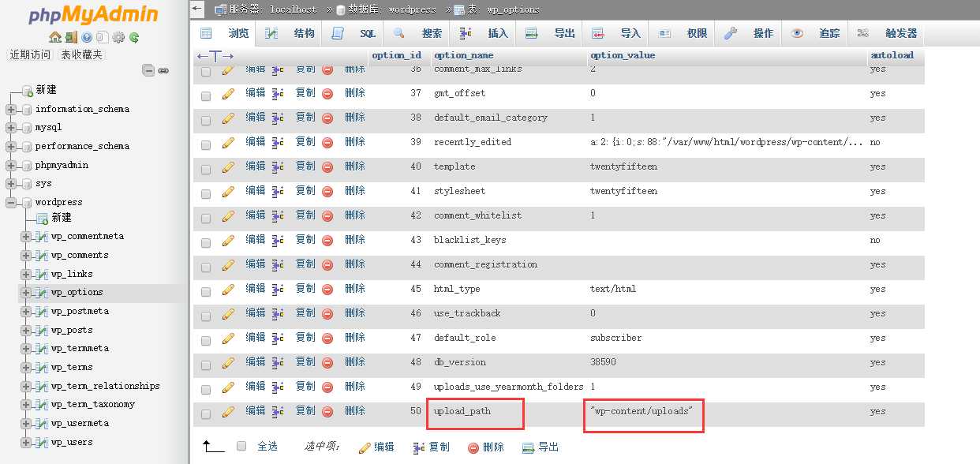The image size is (980, 464).
Task: Click 删除 link in bottom with-selected bar
Action: pyautogui.click(x=493, y=447)
